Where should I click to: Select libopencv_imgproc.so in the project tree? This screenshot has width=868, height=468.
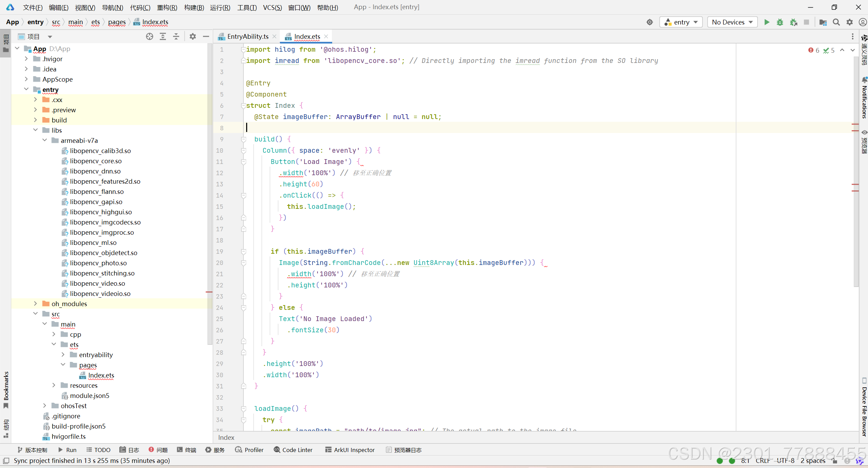point(102,232)
